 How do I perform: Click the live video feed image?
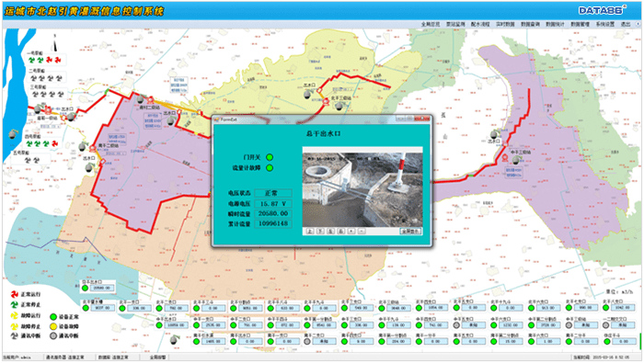362,189
